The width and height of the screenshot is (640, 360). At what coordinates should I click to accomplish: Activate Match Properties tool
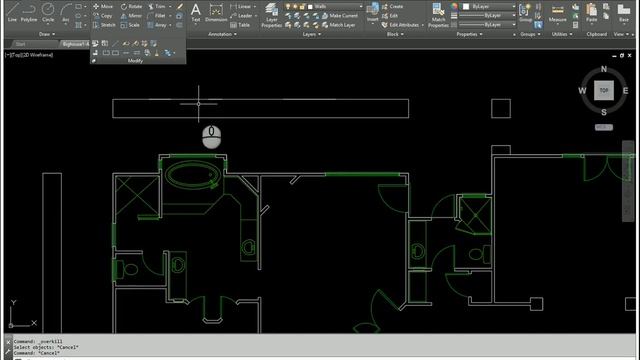click(x=438, y=15)
